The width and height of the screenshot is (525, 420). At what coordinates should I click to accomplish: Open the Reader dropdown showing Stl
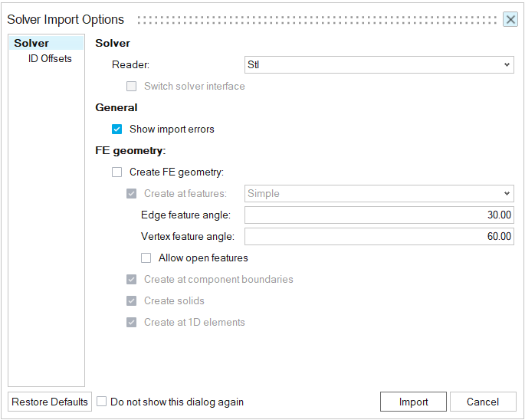tap(379, 65)
